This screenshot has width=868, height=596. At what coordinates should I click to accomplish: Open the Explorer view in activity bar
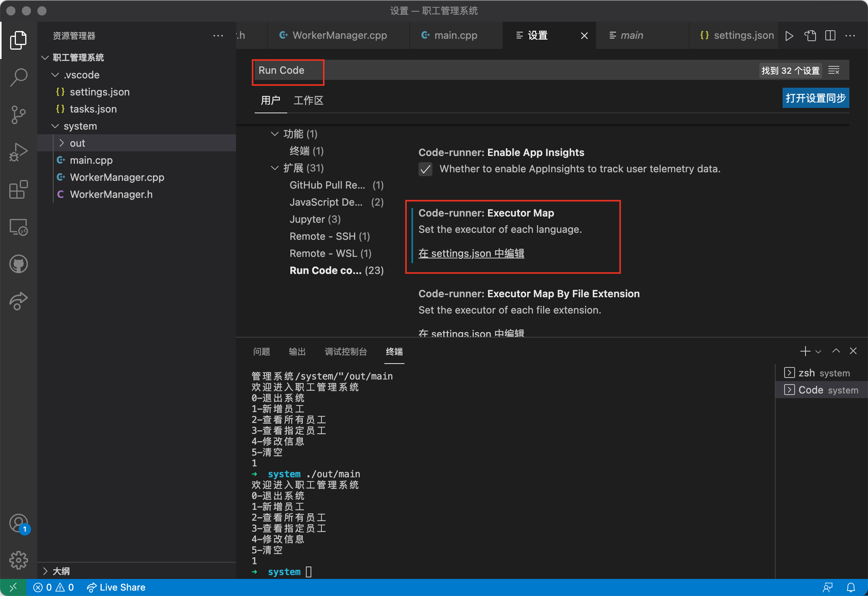tap(18, 40)
